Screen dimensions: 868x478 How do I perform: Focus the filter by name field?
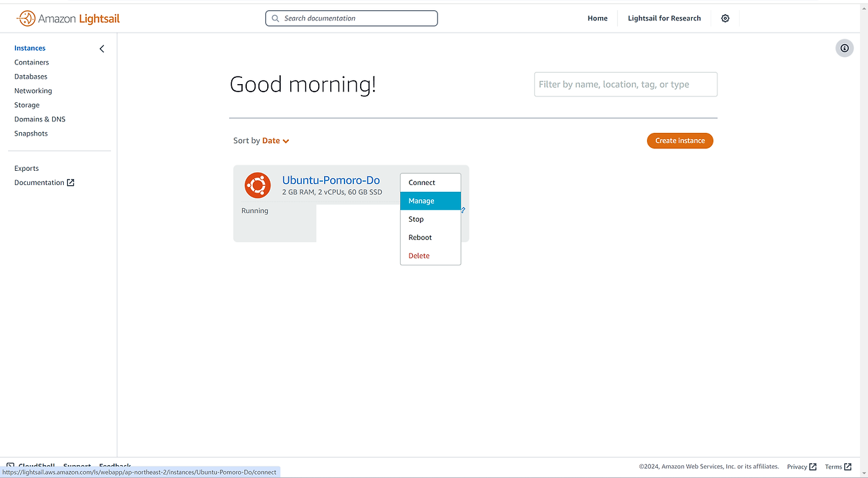(626, 84)
